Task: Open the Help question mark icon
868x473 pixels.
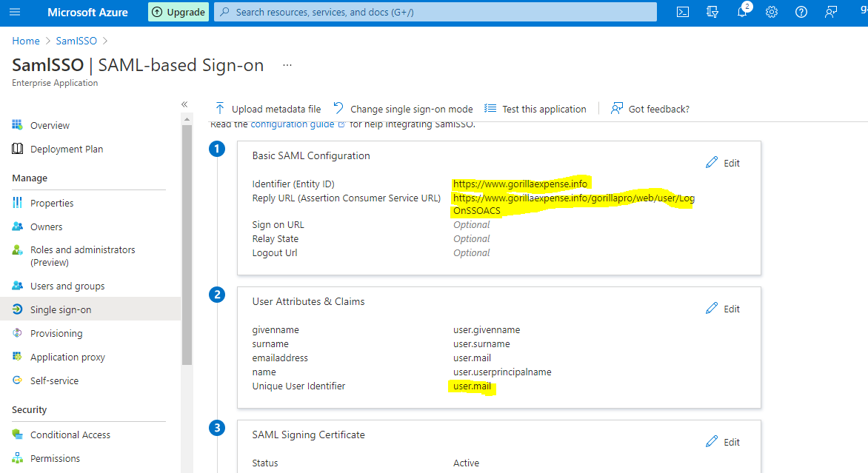Action: click(801, 12)
